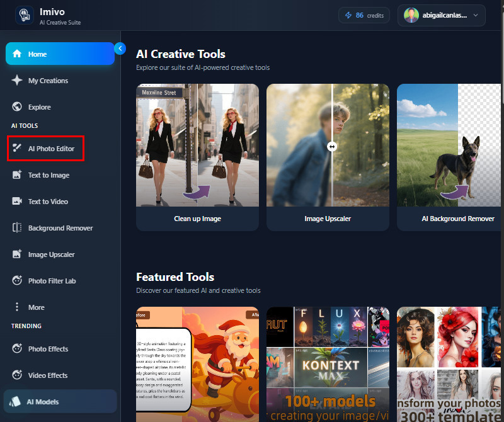Viewport: 504px width, 422px height.
Task: Click the More three-dots icon
Action: [17, 307]
